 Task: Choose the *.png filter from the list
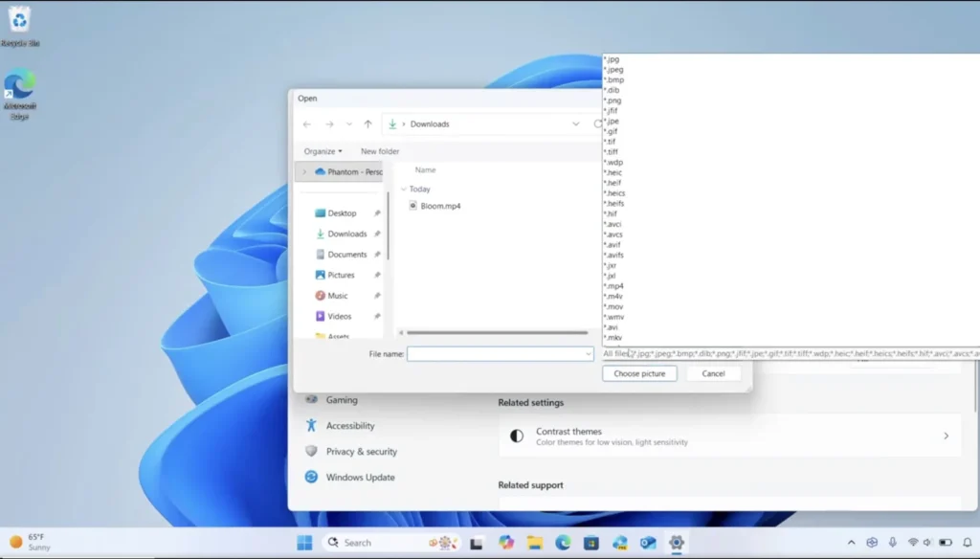point(614,101)
